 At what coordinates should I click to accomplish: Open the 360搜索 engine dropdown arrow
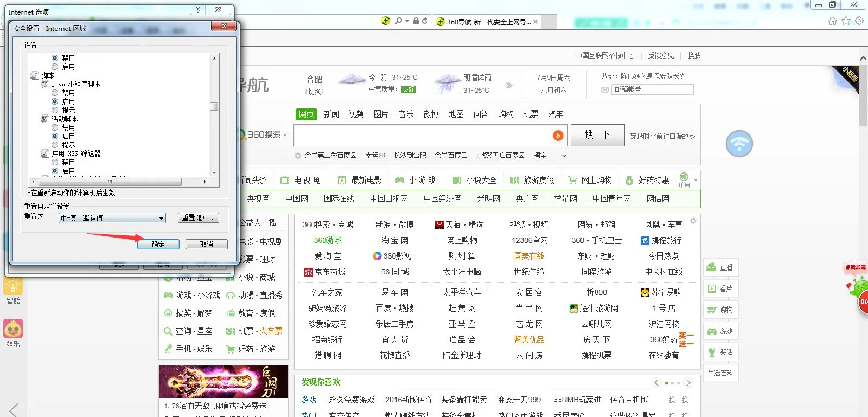point(285,134)
